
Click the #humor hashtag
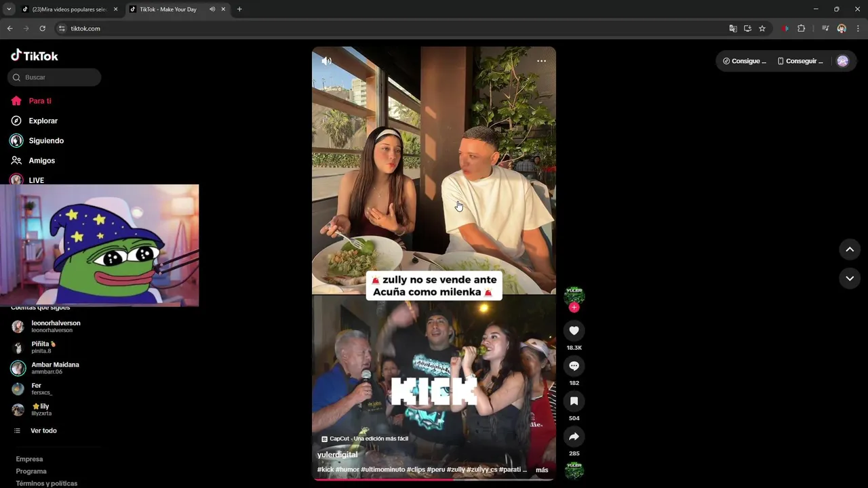347,470
